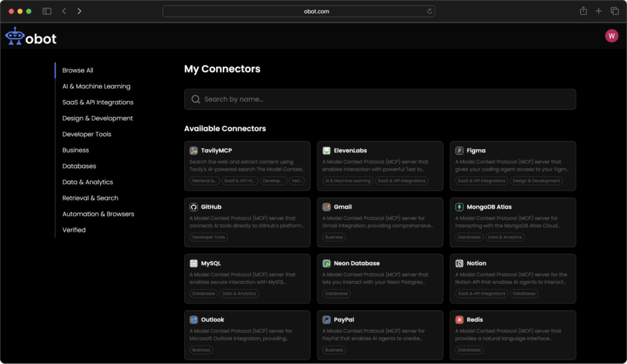Click the Data & Analytics tag on MySQL

tap(239, 294)
